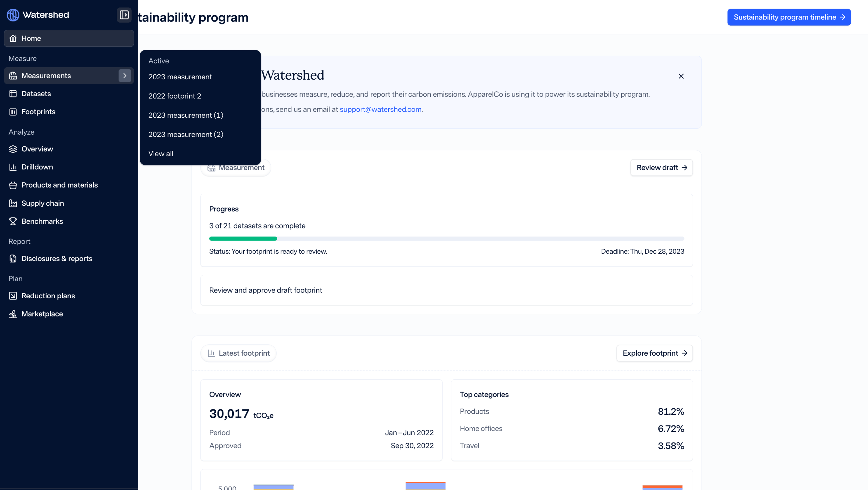The height and width of the screenshot is (490, 868).
Task: Click the Home house icon
Action: tap(13, 38)
